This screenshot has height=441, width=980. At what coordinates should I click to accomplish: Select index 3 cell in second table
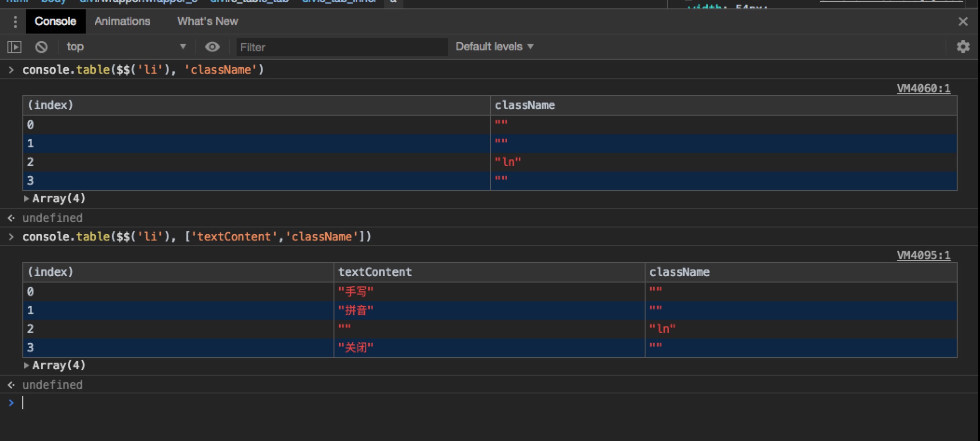(178, 348)
